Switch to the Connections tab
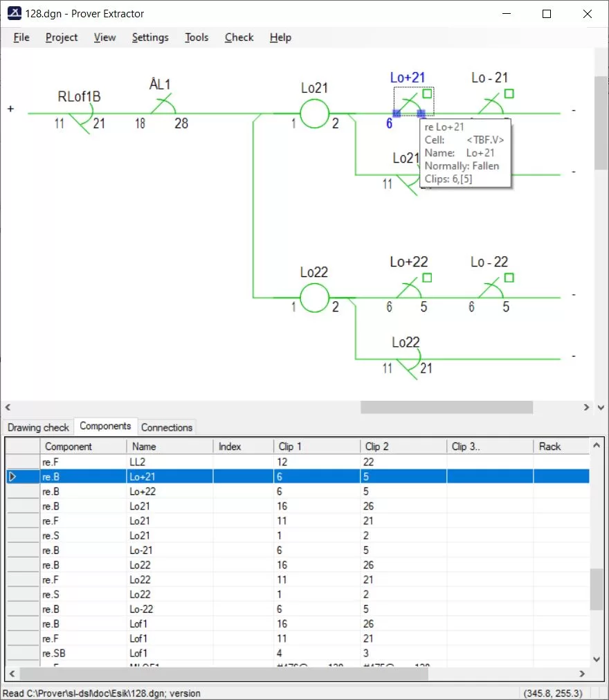The image size is (609, 700). tap(167, 427)
